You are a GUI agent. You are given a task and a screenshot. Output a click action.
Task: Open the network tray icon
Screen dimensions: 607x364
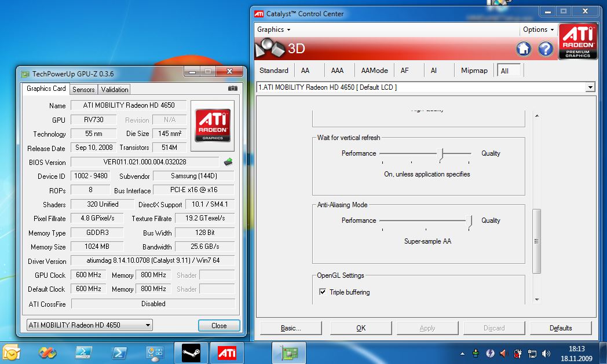coord(532,353)
